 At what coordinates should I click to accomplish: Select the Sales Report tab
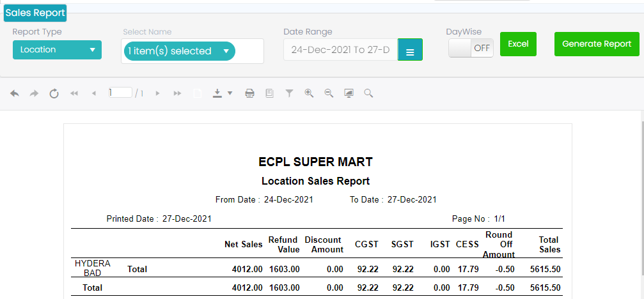35,12
